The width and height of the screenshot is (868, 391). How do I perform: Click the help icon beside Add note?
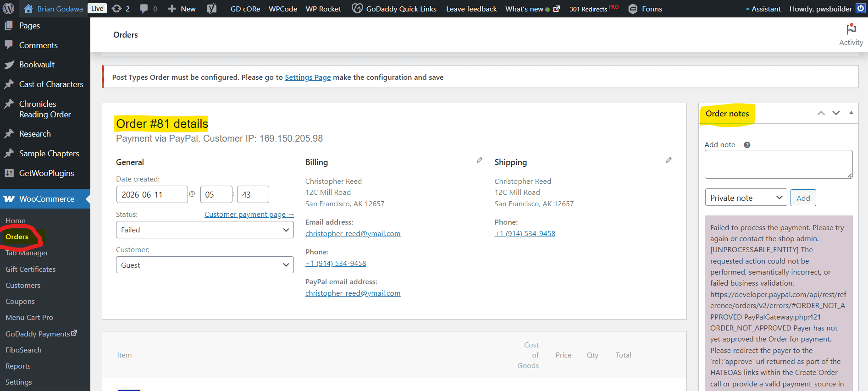pos(747,145)
